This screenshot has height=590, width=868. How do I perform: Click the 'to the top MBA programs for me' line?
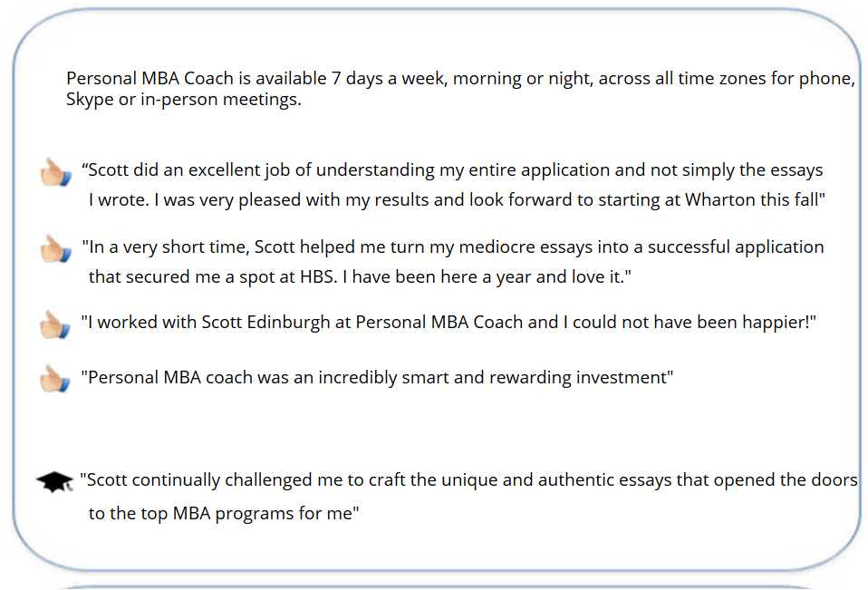tap(224, 514)
